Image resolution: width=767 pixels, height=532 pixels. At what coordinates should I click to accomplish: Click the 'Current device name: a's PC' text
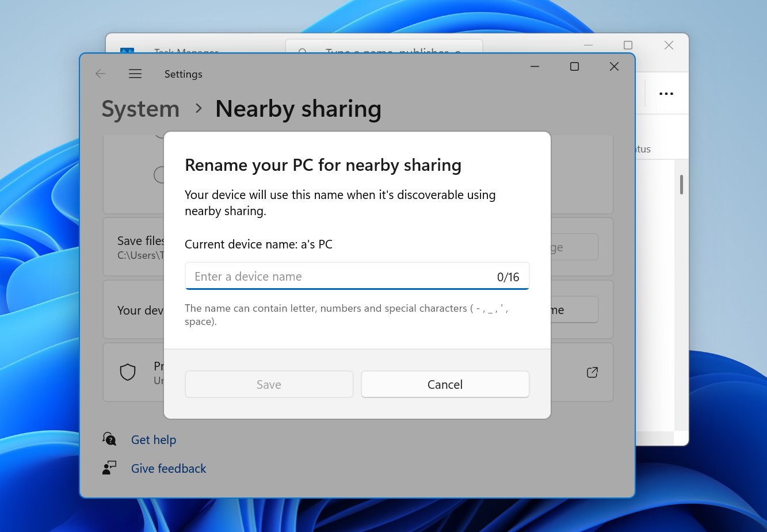pos(258,244)
